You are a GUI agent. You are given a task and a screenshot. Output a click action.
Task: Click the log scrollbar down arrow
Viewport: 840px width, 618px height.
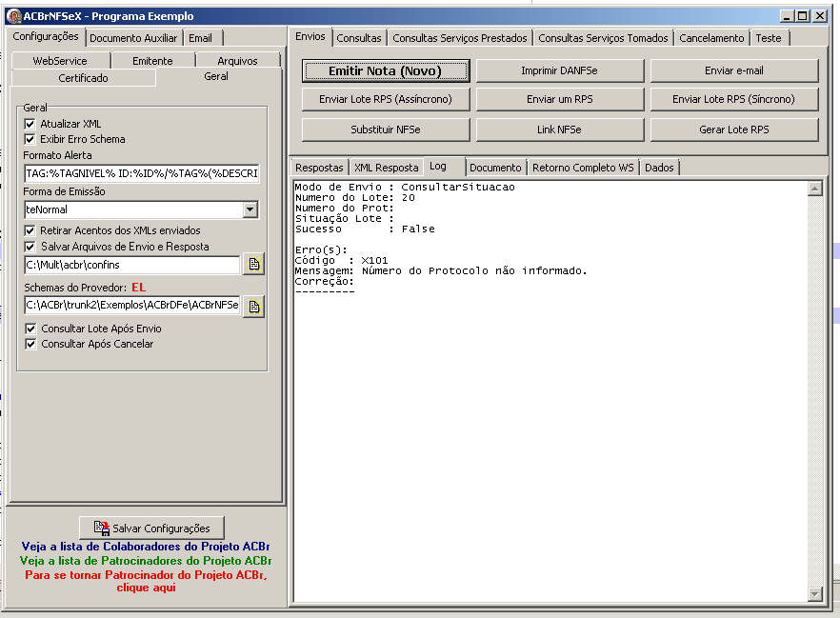coord(815,593)
